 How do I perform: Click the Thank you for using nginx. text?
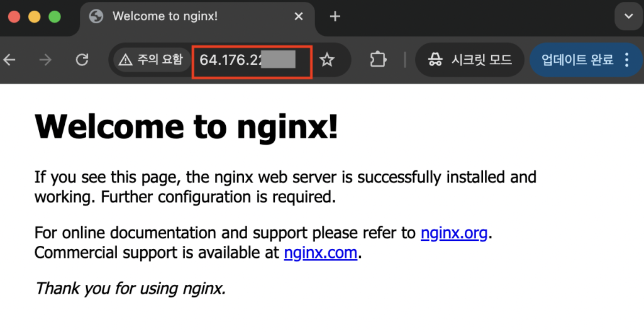tap(131, 289)
